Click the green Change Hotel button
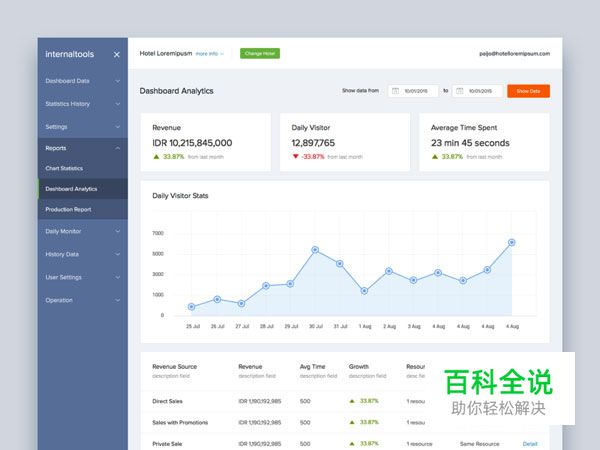 click(260, 54)
